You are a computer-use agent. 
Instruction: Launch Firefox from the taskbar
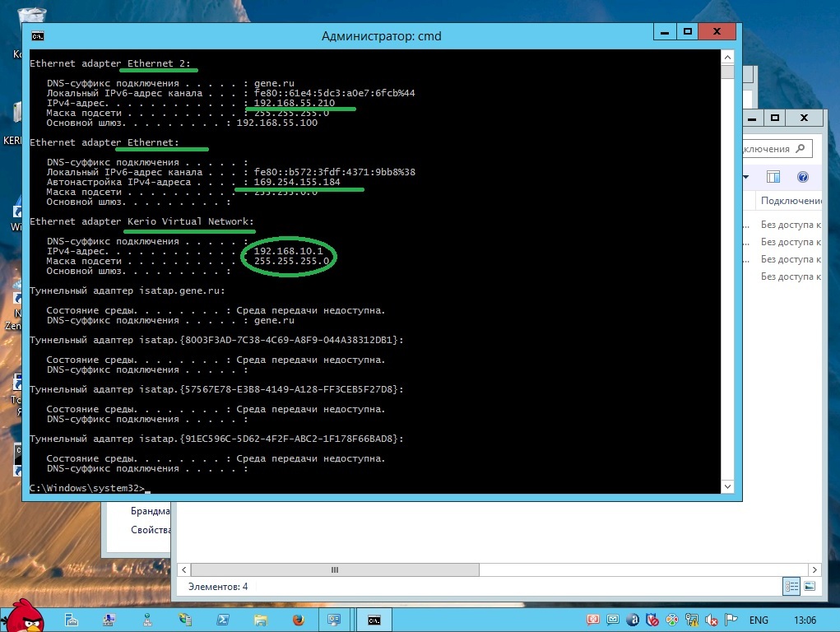(x=296, y=620)
